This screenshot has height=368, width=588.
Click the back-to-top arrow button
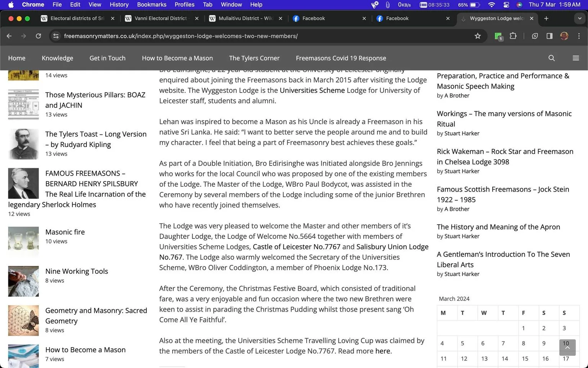click(567, 347)
